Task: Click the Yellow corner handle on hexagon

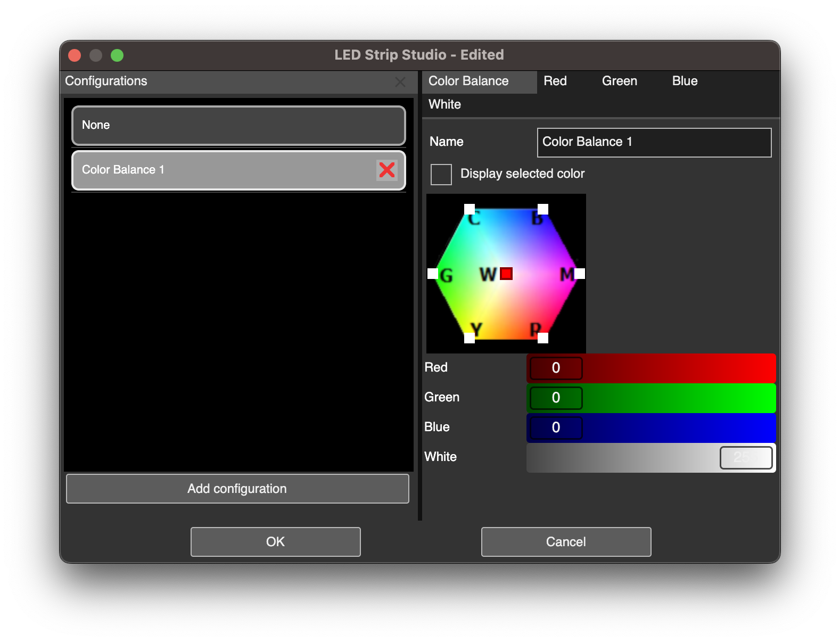Action: coord(470,338)
